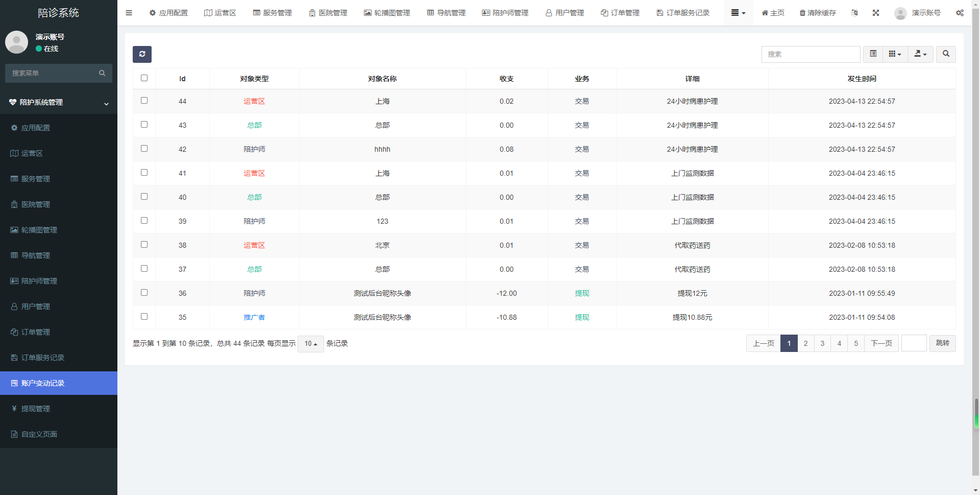Click the user avatar in the sidebar

[17, 42]
